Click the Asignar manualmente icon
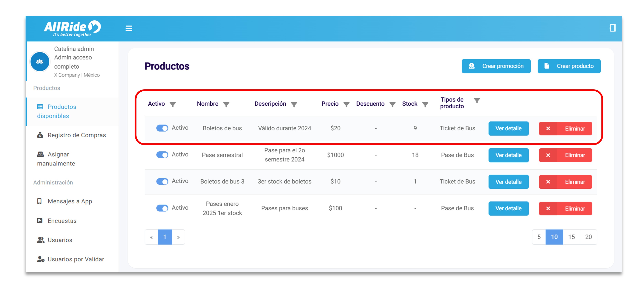The width and height of the screenshot is (644, 291). (40, 154)
